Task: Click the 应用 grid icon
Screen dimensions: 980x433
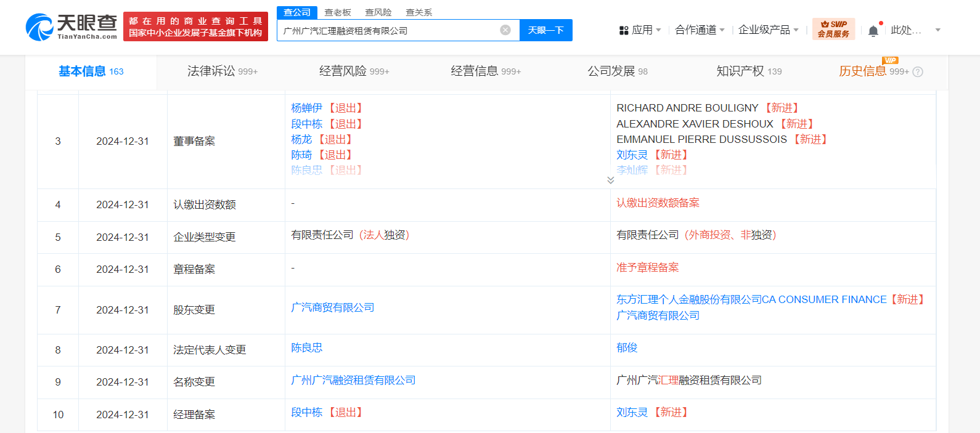Action: point(624,30)
